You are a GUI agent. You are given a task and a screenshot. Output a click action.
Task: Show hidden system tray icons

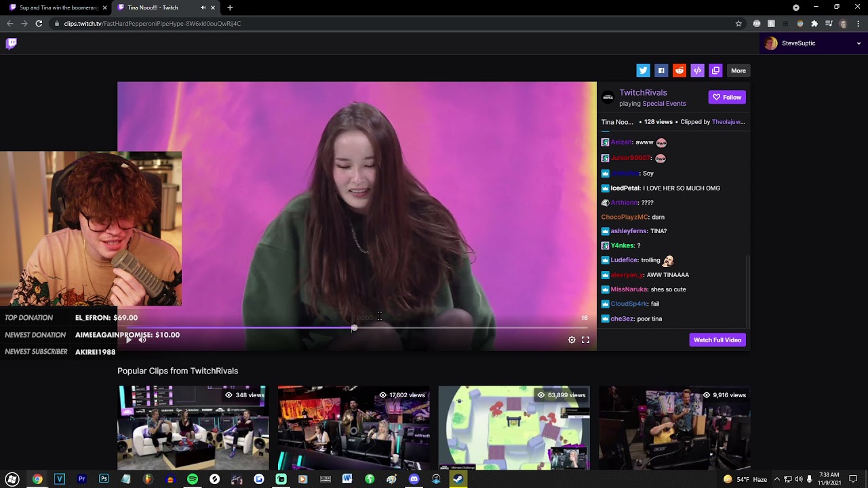click(777, 479)
